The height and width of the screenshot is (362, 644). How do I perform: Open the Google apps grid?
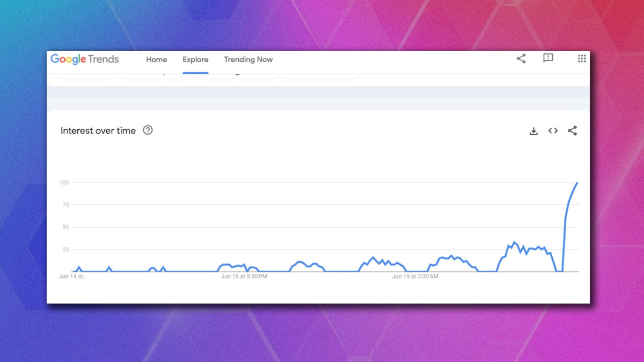tap(582, 59)
